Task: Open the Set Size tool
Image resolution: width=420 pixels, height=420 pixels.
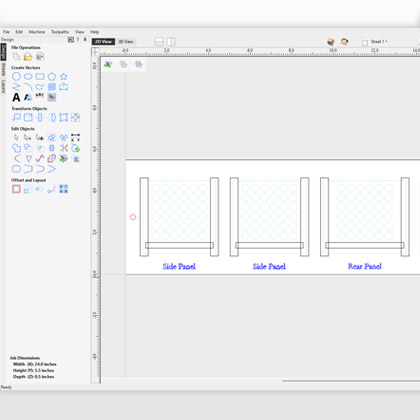Action: pos(28,117)
